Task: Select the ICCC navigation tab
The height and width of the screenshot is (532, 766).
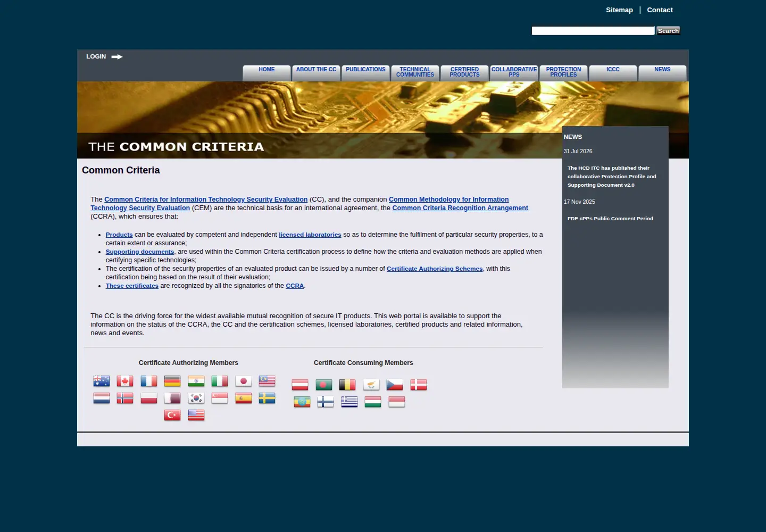Action: [x=613, y=73]
